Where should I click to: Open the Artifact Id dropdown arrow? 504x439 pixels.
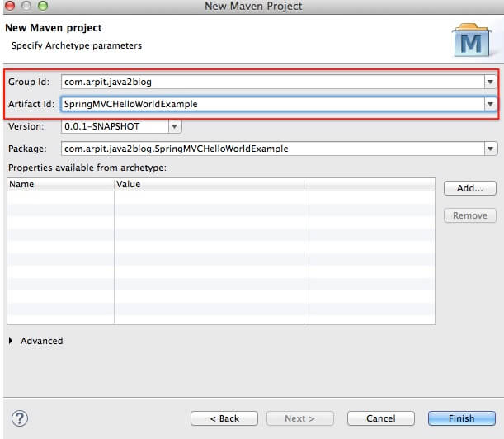490,104
